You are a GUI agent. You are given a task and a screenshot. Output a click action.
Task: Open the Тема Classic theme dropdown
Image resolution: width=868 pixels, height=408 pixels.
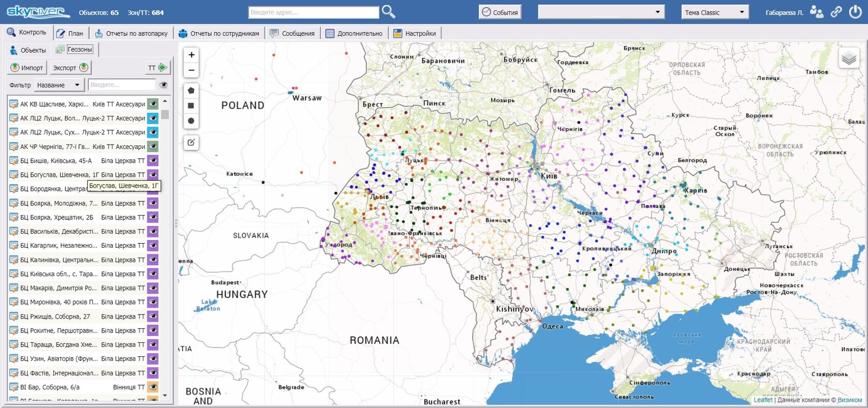[x=715, y=12]
